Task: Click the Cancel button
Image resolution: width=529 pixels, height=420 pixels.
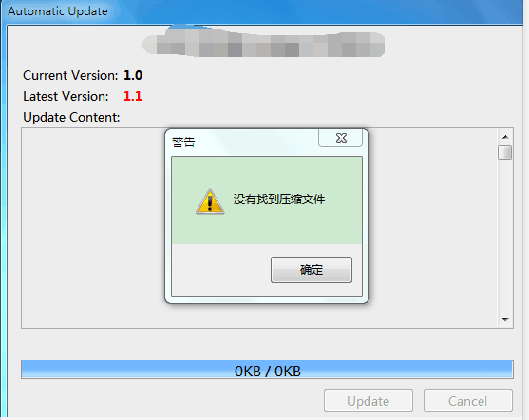Action: (x=468, y=401)
